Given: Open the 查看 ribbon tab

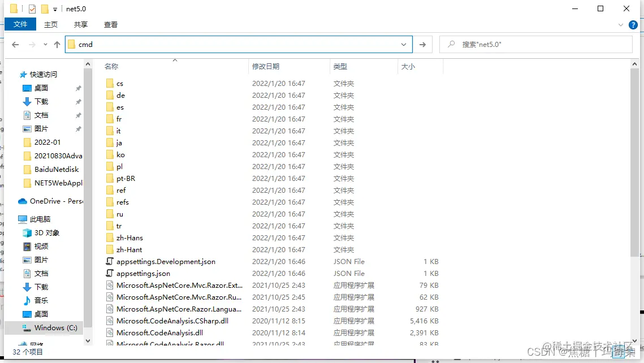Looking at the screenshot, I should coord(111,25).
